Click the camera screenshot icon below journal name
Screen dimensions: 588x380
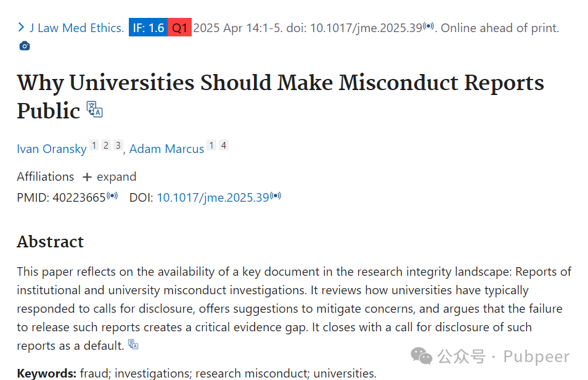(x=25, y=46)
